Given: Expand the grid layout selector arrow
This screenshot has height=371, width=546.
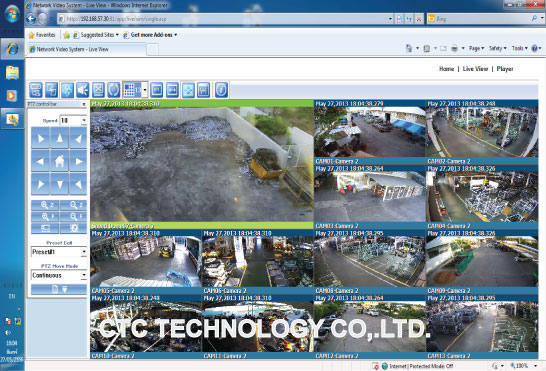Looking at the screenshot, I should pos(145,90).
